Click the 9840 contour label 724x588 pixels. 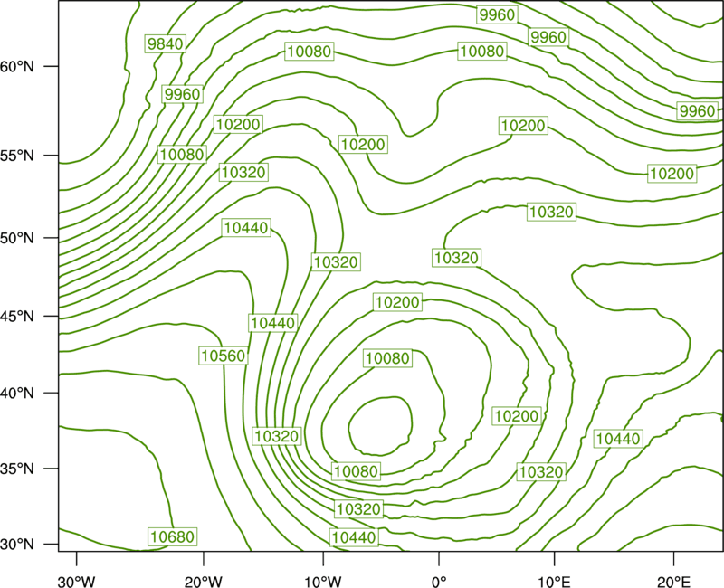[x=166, y=43]
